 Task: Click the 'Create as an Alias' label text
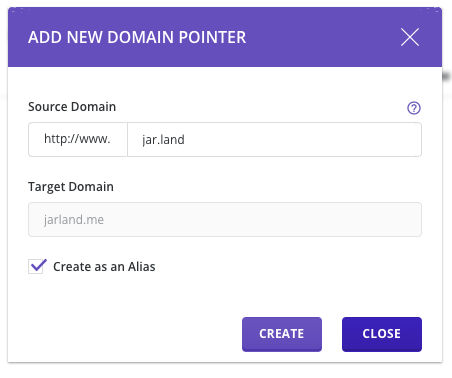tap(104, 267)
